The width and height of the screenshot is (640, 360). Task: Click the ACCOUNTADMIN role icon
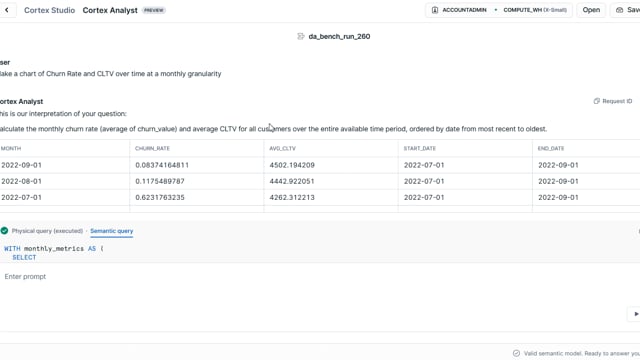pyautogui.click(x=435, y=10)
